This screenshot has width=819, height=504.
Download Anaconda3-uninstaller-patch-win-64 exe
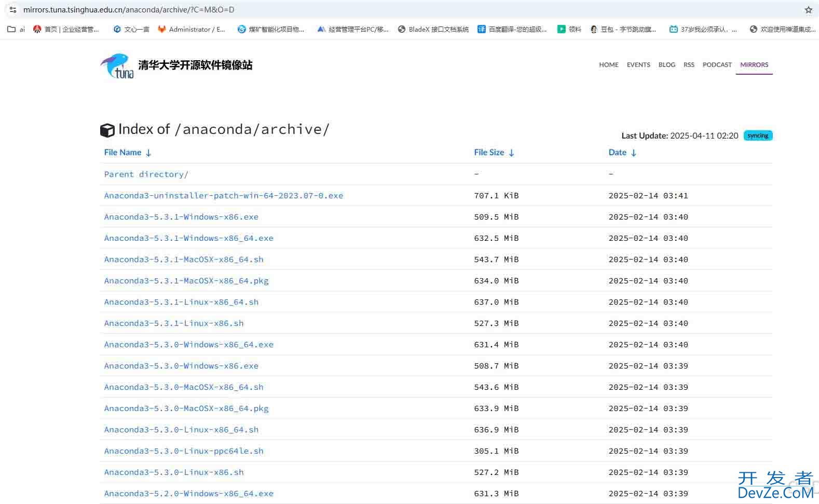click(223, 196)
